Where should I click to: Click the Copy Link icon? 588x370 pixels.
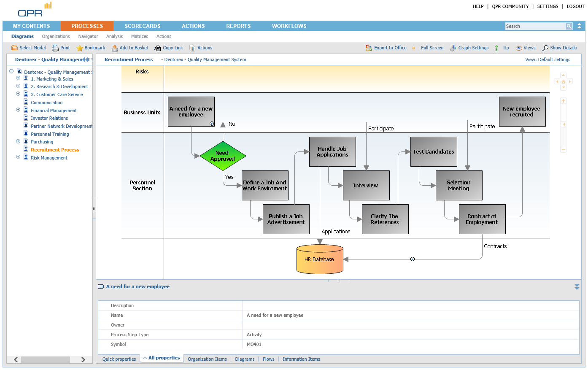pos(158,48)
